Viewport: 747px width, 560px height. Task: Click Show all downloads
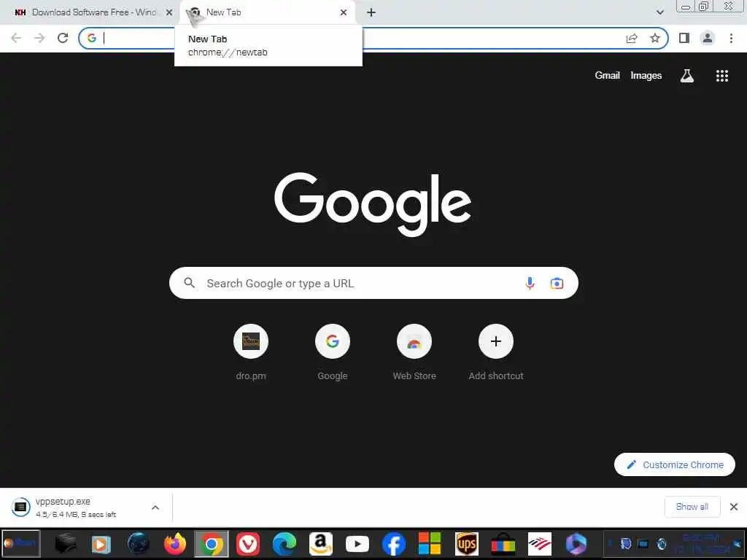(x=692, y=507)
